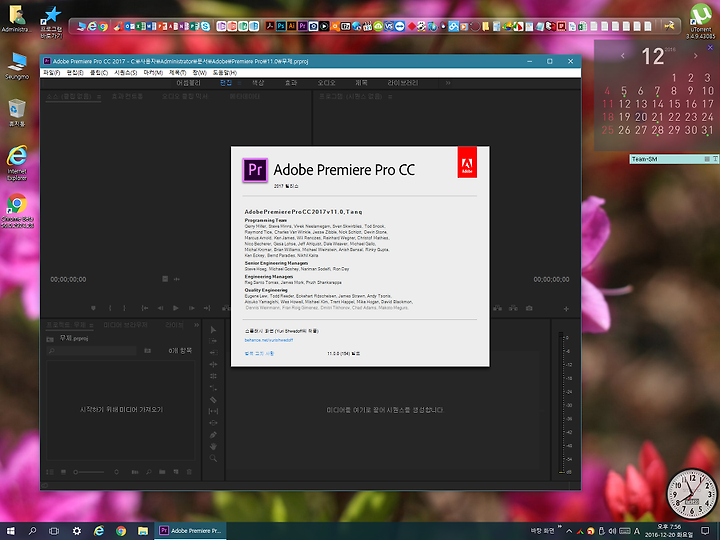Step back one frame in Source monitor
Screen dimensions: 720x540
[x=160, y=308]
